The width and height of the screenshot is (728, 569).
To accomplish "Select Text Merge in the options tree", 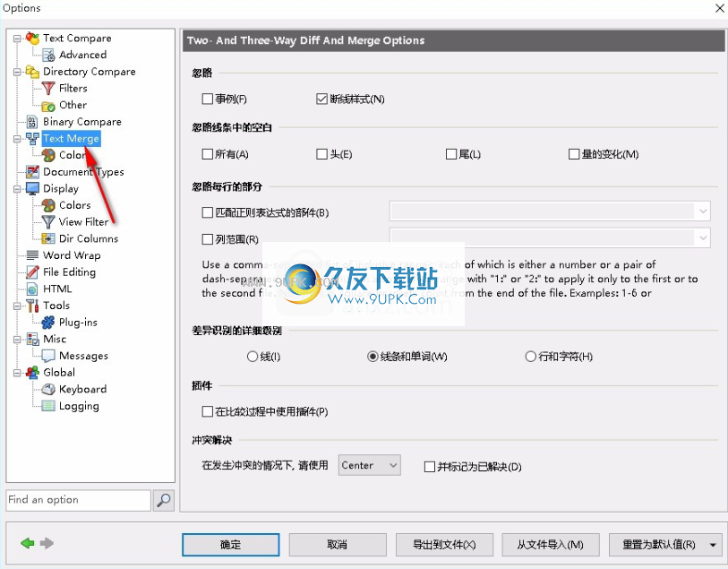I will pyautogui.click(x=71, y=138).
